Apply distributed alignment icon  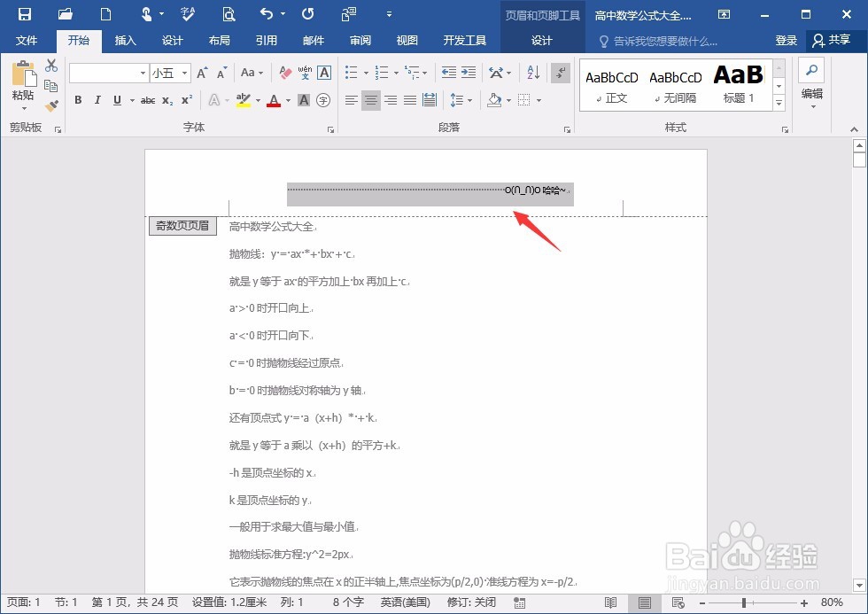(429, 100)
